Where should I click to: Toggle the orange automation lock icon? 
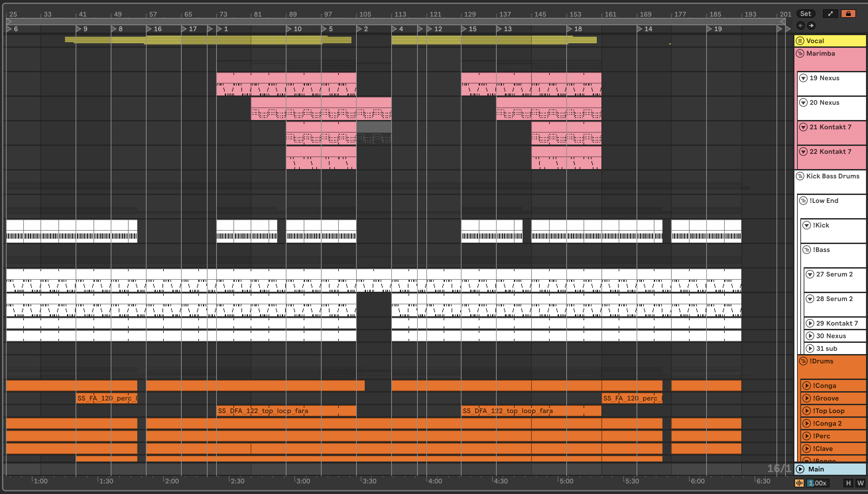[x=848, y=14]
